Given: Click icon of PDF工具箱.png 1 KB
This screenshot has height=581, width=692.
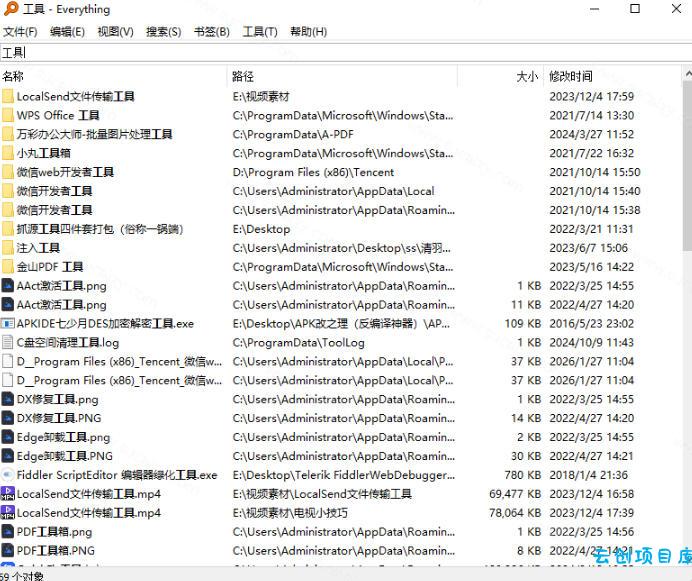Looking at the screenshot, I should pos(8,532).
